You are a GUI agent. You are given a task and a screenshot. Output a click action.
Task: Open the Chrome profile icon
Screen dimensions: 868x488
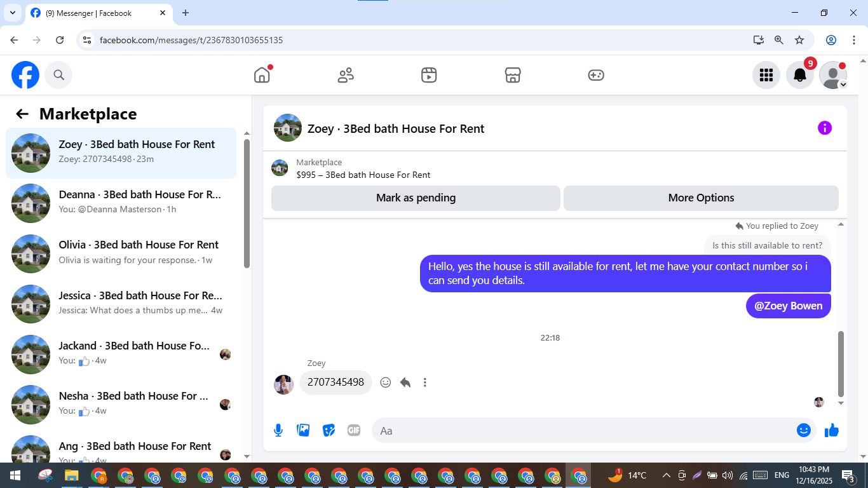[x=831, y=40]
